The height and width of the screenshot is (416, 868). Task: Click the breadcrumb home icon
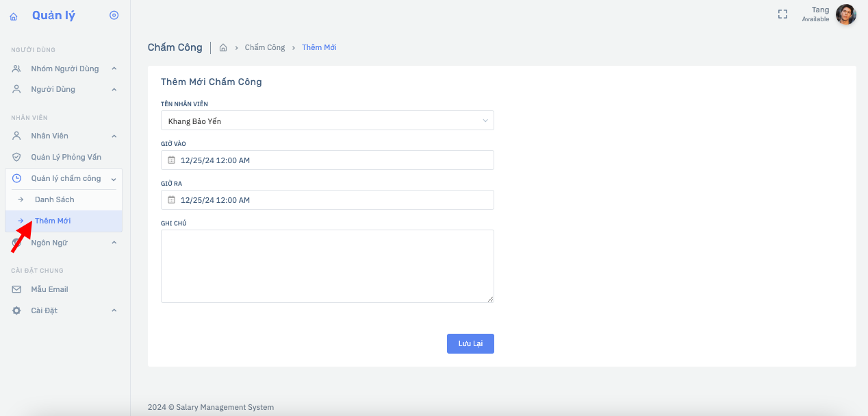[x=223, y=48]
